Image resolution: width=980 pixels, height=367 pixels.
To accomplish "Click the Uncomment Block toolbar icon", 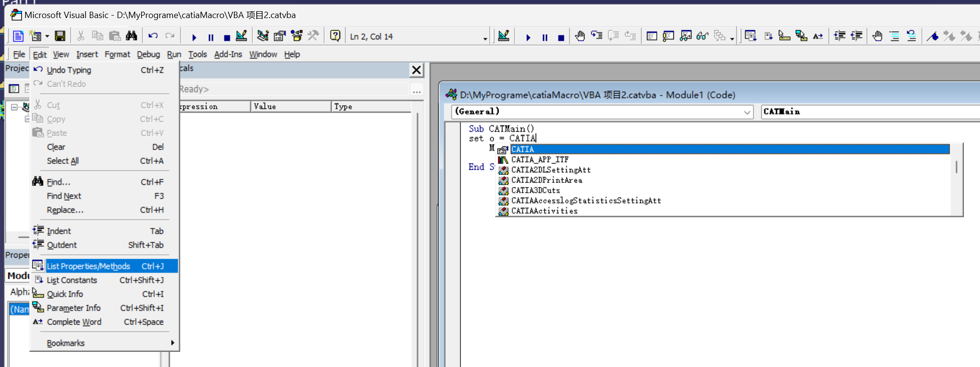I will click(911, 36).
